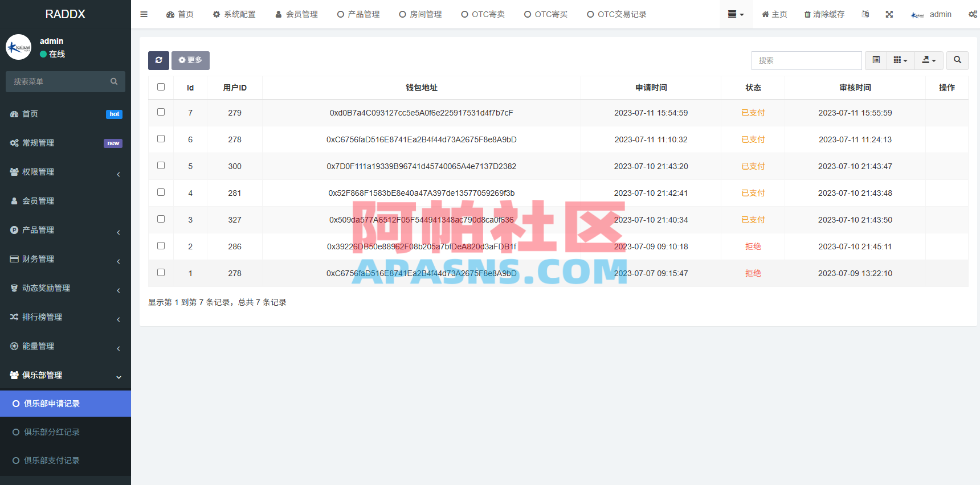This screenshot has width=980, height=485.
Task: Click the search magnifier button beside the toolbar
Action: [x=957, y=60]
